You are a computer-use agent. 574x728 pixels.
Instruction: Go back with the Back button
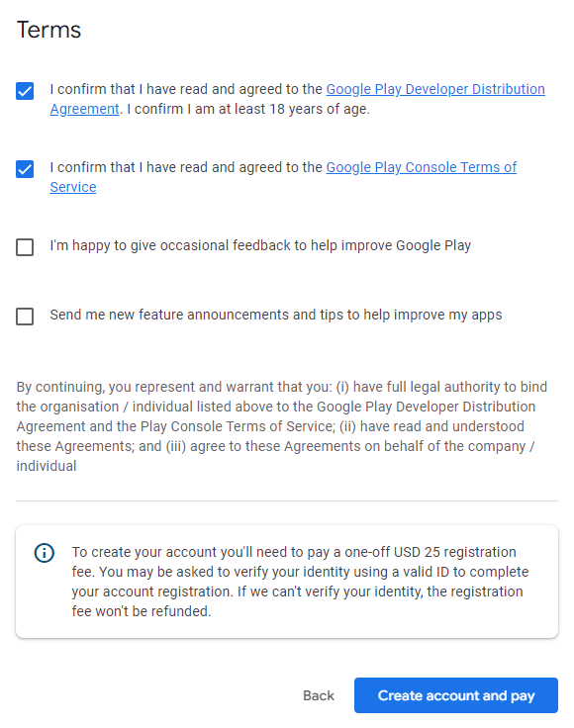coord(319,695)
